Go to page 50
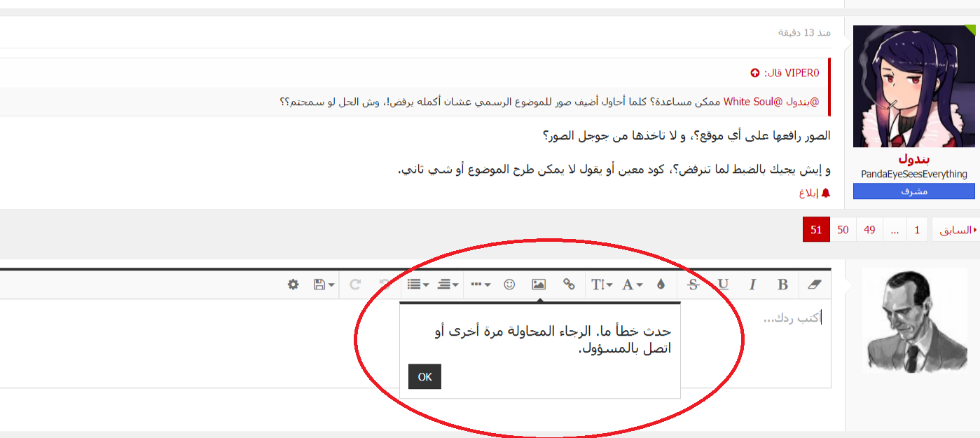 point(843,230)
